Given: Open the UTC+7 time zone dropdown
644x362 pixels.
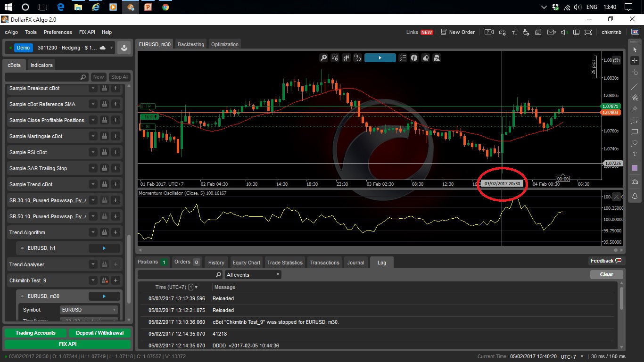Looking at the screenshot, I should [572, 357].
